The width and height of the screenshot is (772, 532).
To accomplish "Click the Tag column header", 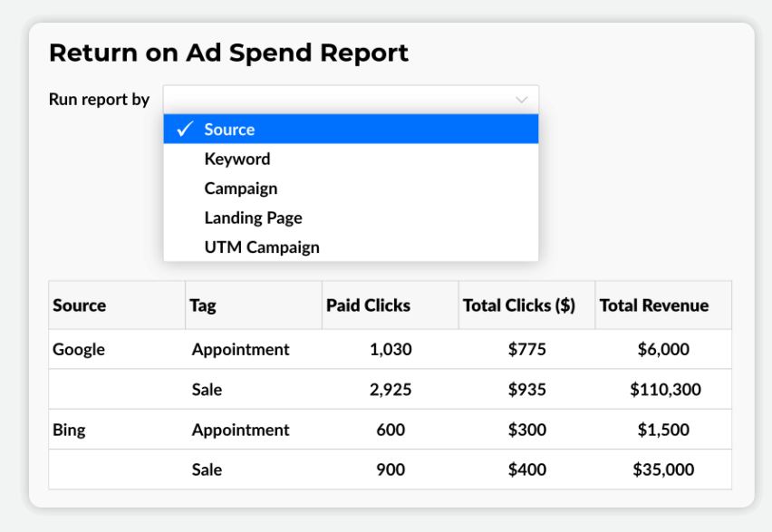I will coord(203,305).
